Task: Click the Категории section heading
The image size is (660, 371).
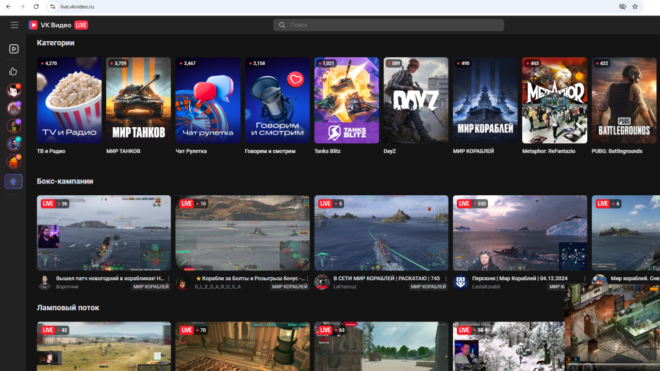Action: point(56,43)
